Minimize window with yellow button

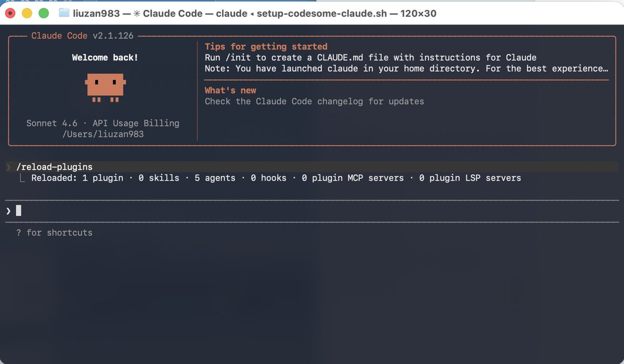click(x=27, y=13)
